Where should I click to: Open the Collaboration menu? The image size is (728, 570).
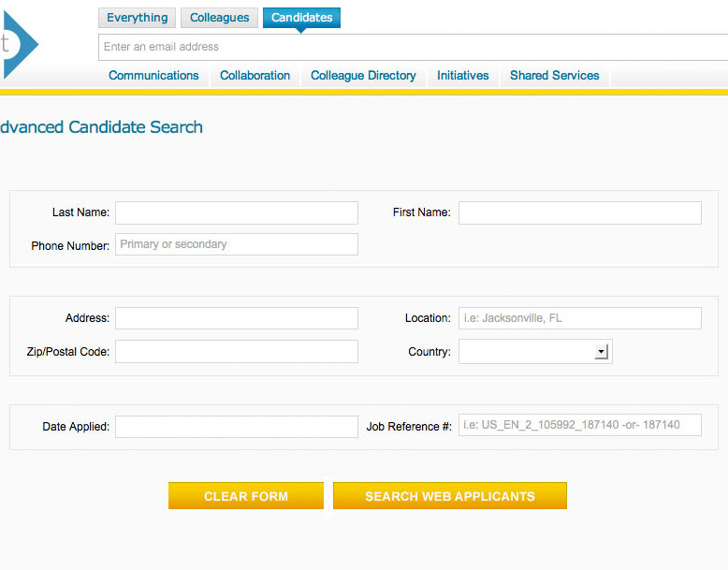(255, 75)
